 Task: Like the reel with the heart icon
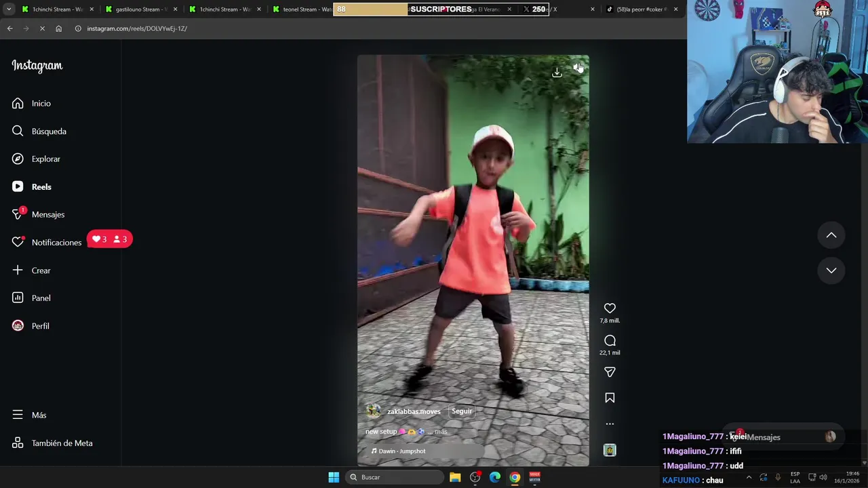(610, 308)
